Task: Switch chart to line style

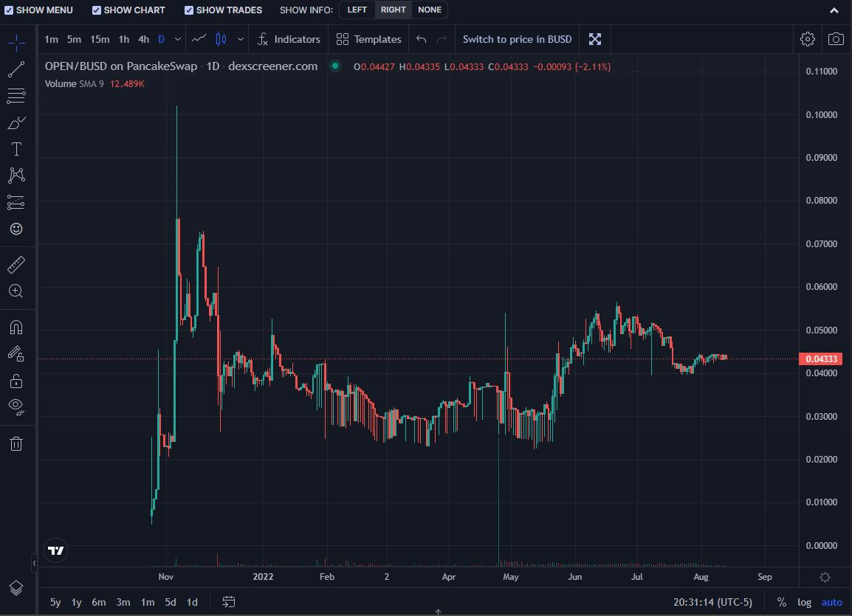Action: (199, 38)
